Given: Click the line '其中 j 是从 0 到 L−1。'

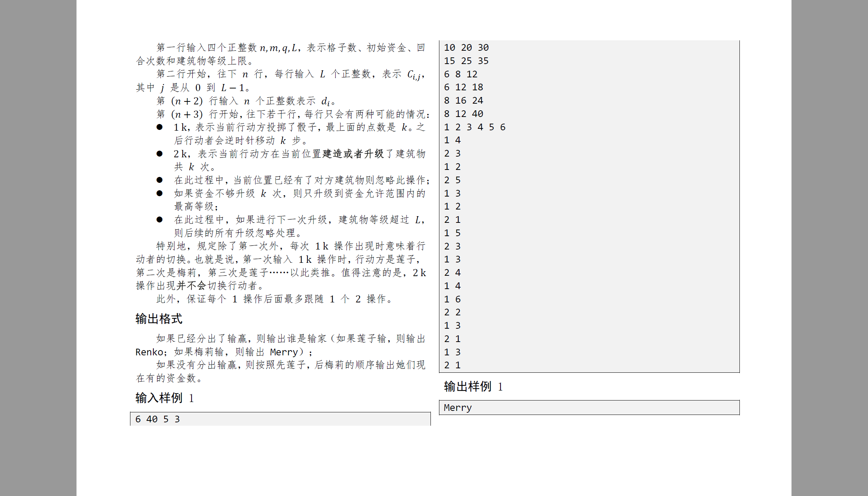Looking at the screenshot, I should point(193,88).
